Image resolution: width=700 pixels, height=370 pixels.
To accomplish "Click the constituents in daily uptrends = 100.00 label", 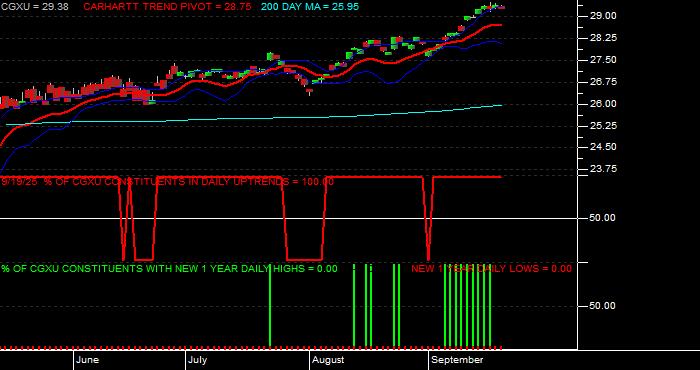I will click(167, 182).
